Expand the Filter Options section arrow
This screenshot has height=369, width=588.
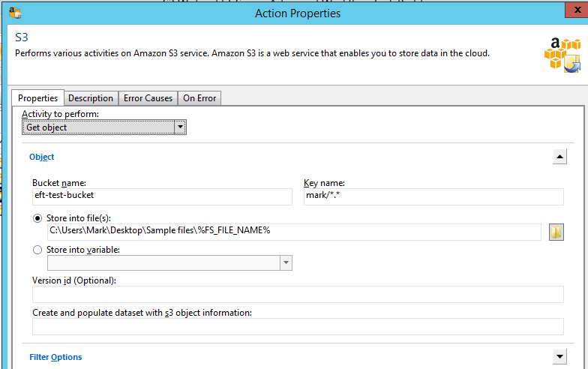click(x=559, y=356)
